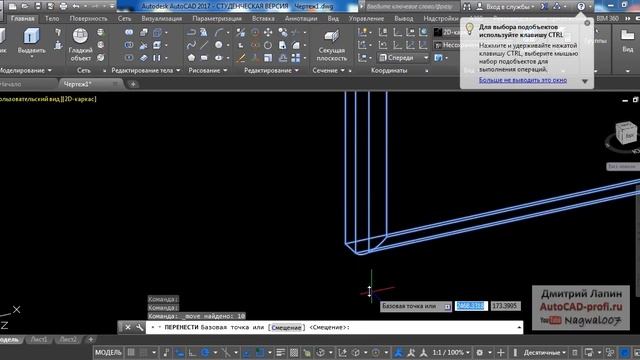
Task: Click the Смещение option in command line
Action: [286, 327]
